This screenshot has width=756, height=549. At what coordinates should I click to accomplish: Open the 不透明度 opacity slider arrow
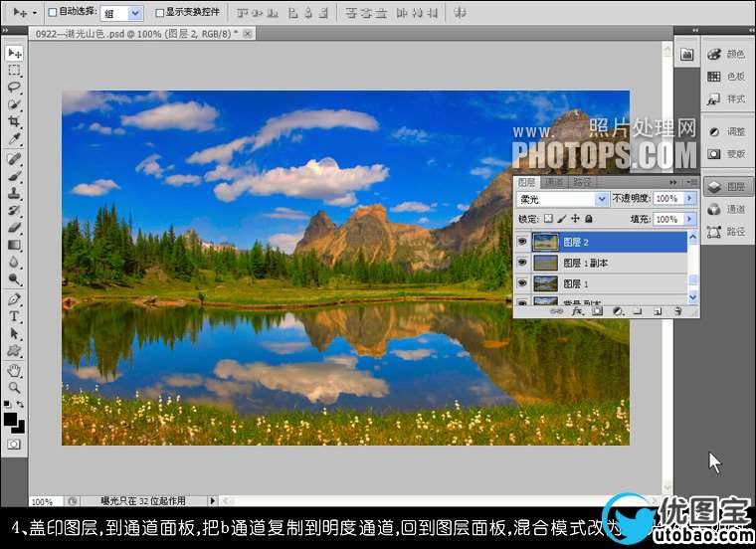pyautogui.click(x=689, y=199)
